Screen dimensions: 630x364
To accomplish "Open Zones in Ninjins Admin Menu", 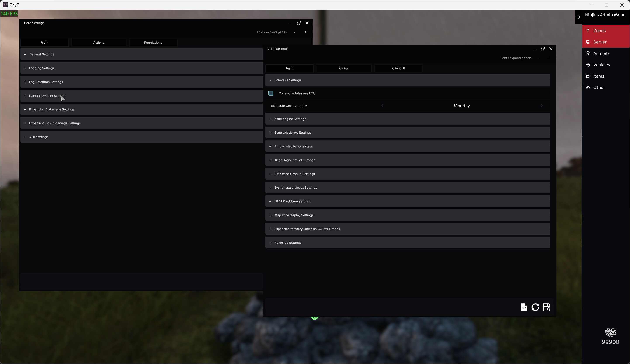I will (x=606, y=31).
